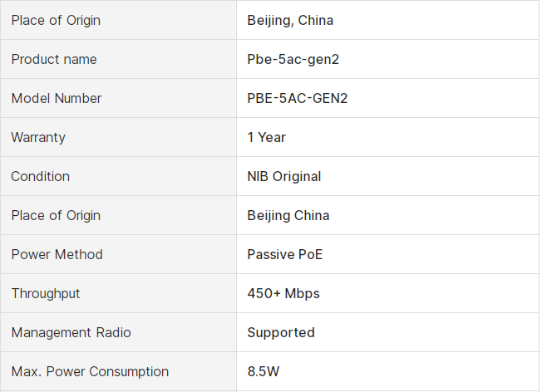Viewport: 542px width, 392px height.
Task: Click the Max. Power Consumption label
Action: pyautogui.click(x=90, y=371)
